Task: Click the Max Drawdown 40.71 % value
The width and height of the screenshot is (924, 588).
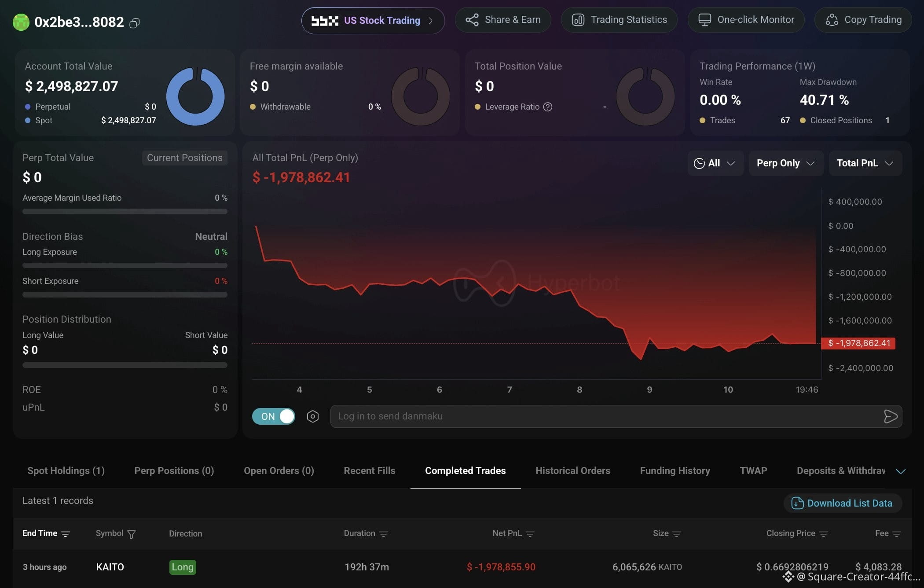Action: (x=825, y=100)
